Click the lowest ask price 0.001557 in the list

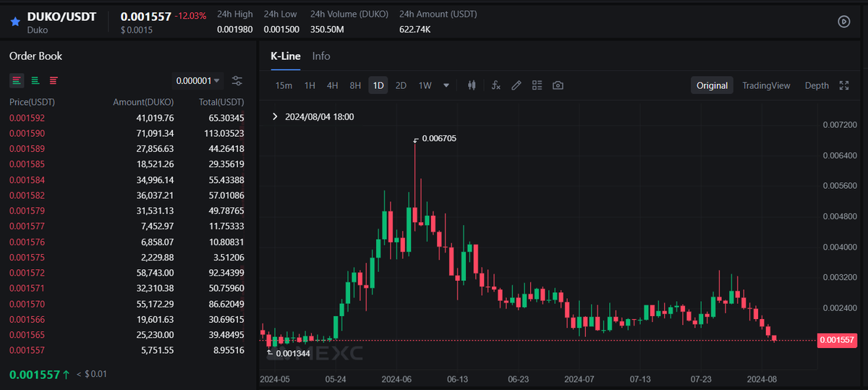[27, 351]
